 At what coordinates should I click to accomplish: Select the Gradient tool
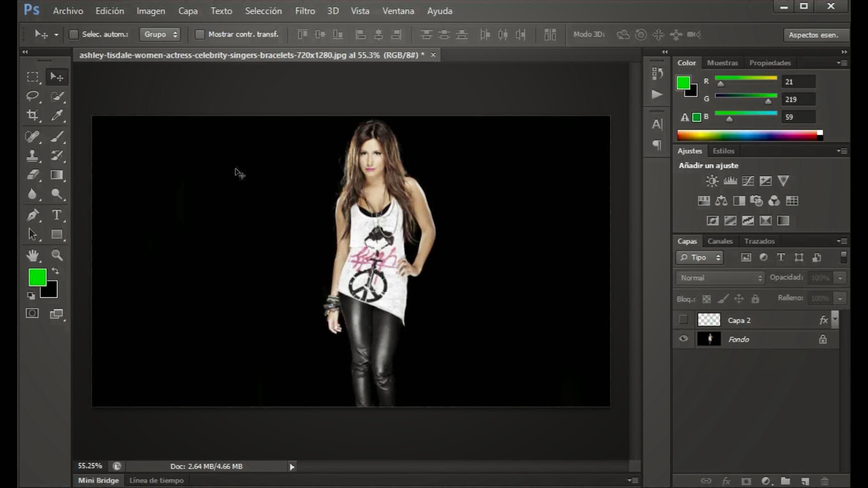[56, 175]
